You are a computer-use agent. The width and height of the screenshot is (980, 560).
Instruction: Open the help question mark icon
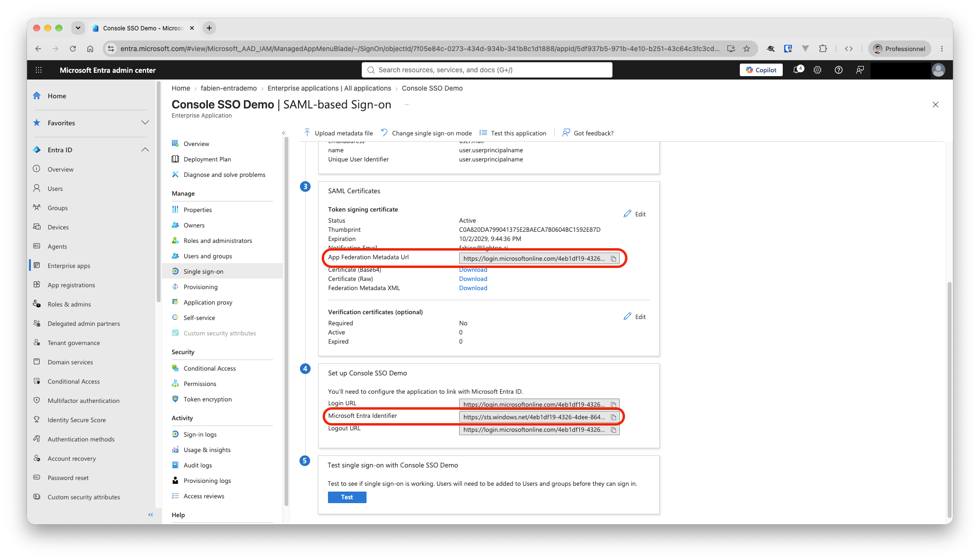(x=839, y=70)
